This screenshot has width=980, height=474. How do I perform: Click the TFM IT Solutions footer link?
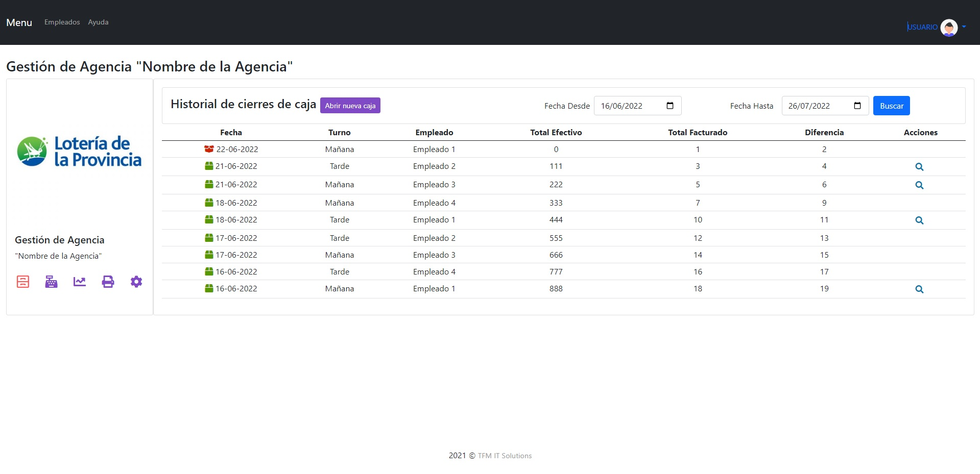[505, 456]
